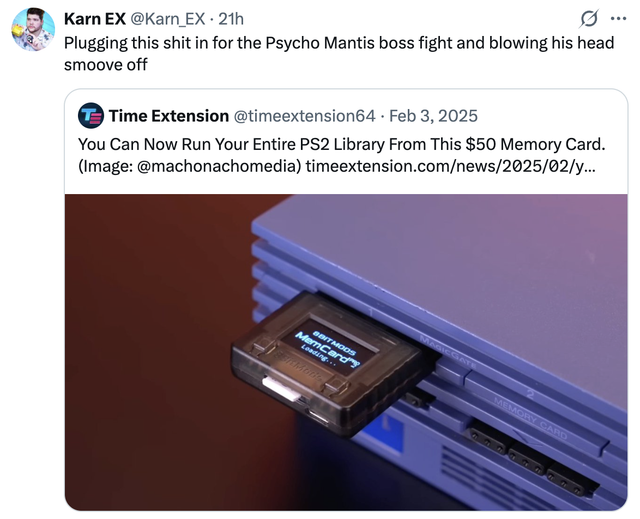Click the white SD card in the adapter
This screenshot has height=519, width=640.
(280, 389)
